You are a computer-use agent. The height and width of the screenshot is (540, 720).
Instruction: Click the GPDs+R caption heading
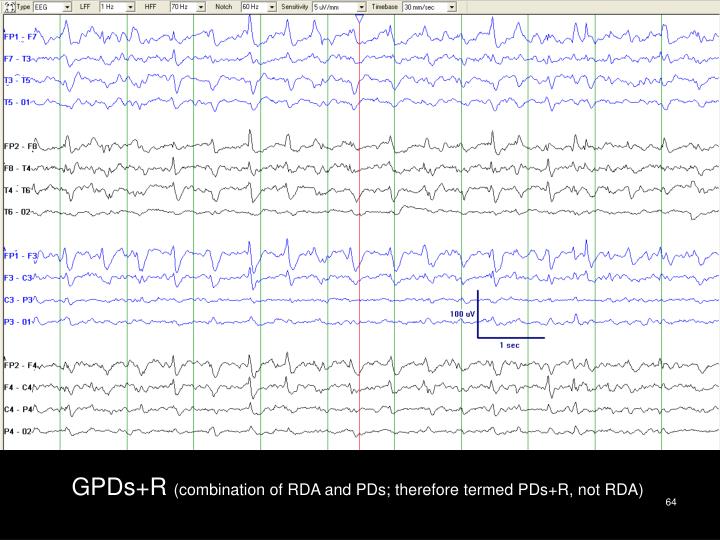[119, 487]
